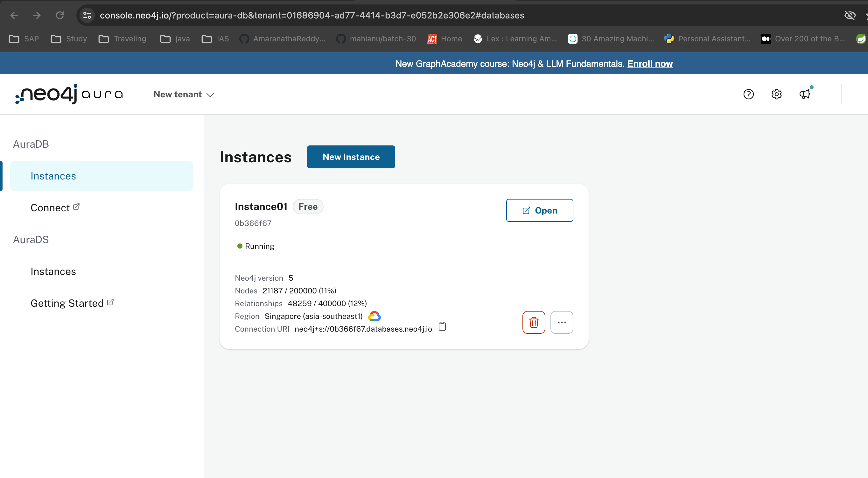Viewport: 868px width, 478px height.
Task: Click the AuraDB section heading
Action: point(31,144)
